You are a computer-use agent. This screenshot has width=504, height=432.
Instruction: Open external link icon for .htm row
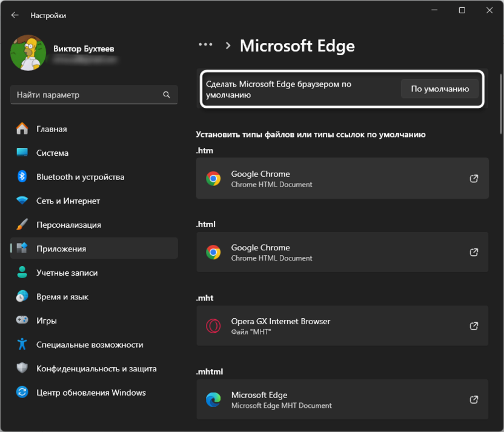click(x=474, y=179)
